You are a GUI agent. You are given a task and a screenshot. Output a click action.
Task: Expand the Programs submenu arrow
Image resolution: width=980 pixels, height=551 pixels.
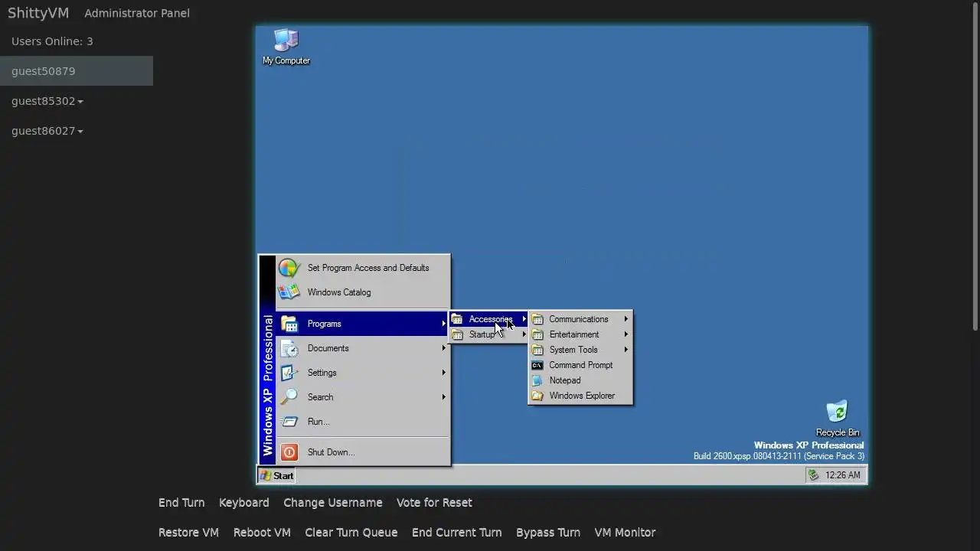click(443, 324)
